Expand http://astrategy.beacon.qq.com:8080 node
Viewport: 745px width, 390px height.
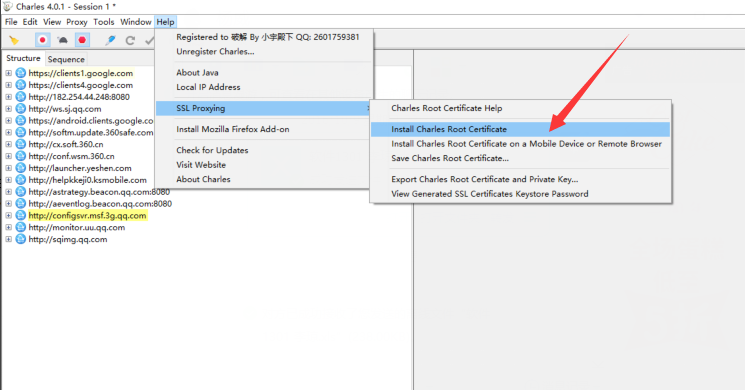click(x=9, y=192)
